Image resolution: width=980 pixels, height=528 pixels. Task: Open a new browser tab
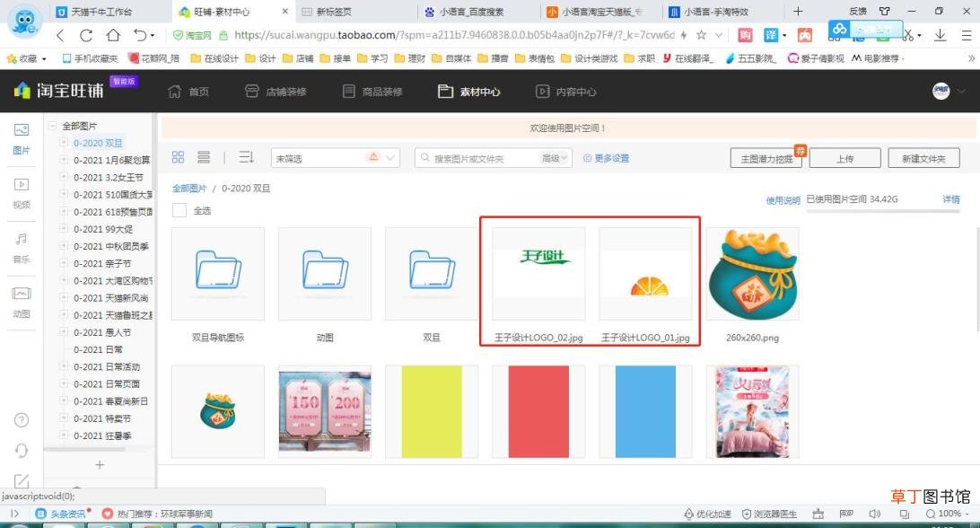[798, 12]
